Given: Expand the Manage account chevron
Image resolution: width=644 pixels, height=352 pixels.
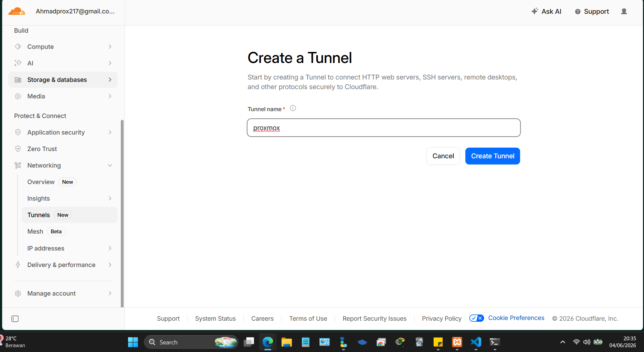Looking at the screenshot, I should coord(110,294).
